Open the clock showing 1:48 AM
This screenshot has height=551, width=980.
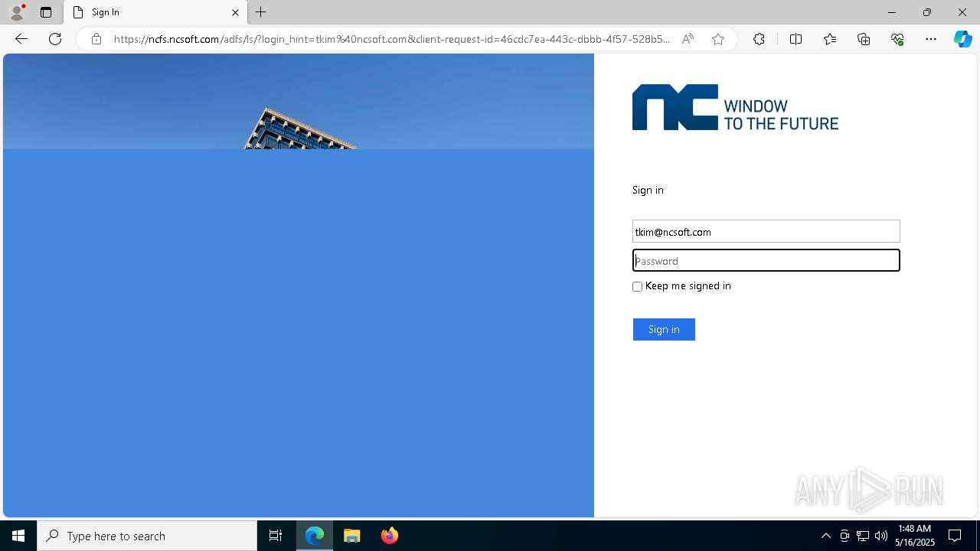(x=915, y=536)
